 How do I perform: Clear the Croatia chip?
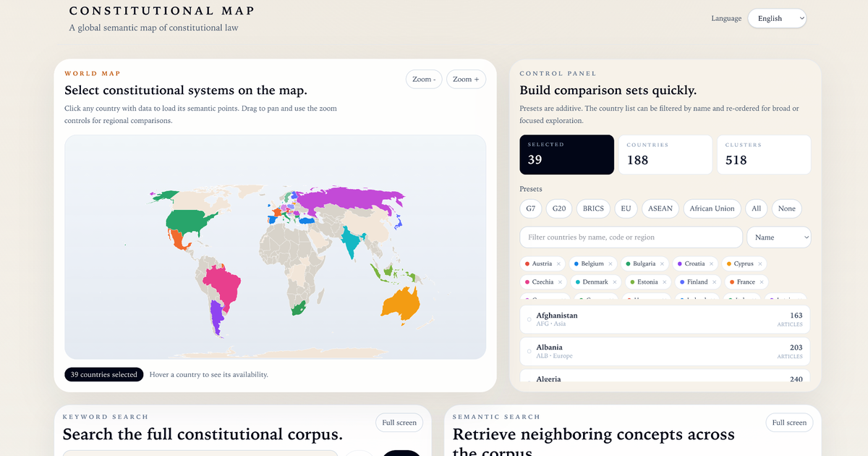(x=712, y=263)
